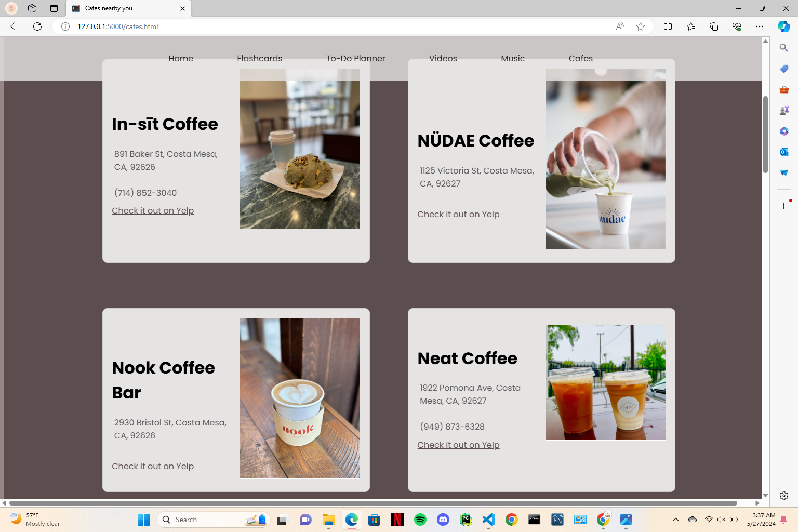Go to Home in navigation

click(x=181, y=58)
